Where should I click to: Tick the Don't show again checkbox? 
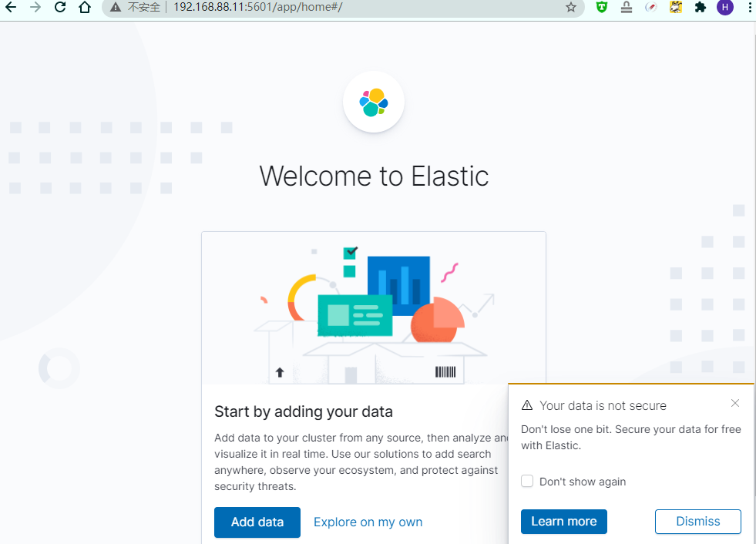pyautogui.click(x=527, y=482)
